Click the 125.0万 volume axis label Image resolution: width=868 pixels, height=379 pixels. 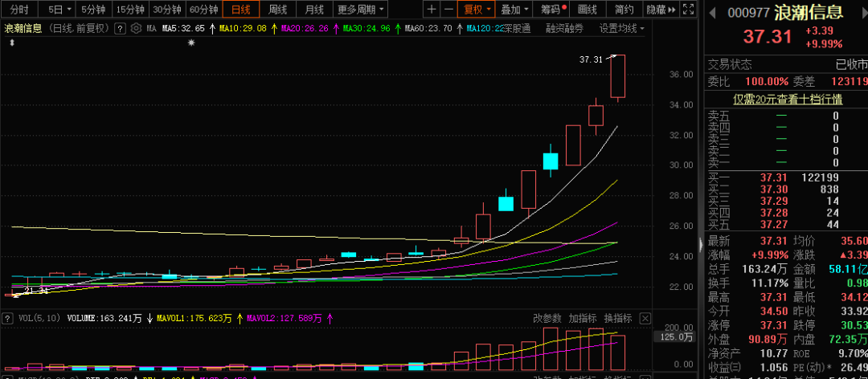point(674,337)
